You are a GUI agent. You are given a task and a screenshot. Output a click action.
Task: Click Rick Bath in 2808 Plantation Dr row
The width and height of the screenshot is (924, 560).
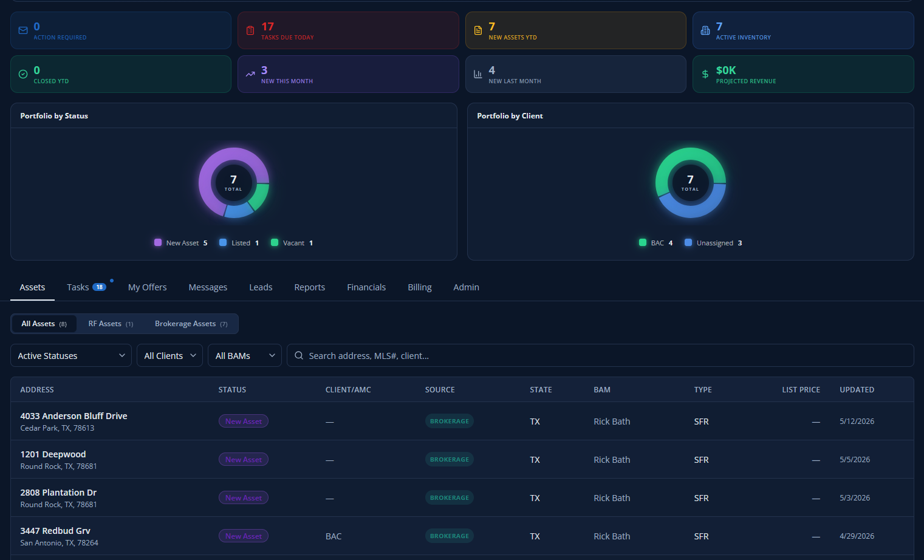612,498
